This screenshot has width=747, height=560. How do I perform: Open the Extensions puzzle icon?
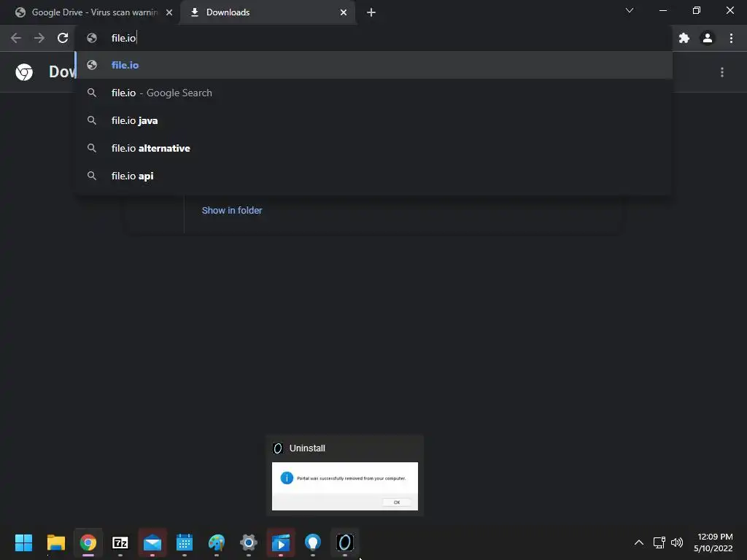[684, 38]
